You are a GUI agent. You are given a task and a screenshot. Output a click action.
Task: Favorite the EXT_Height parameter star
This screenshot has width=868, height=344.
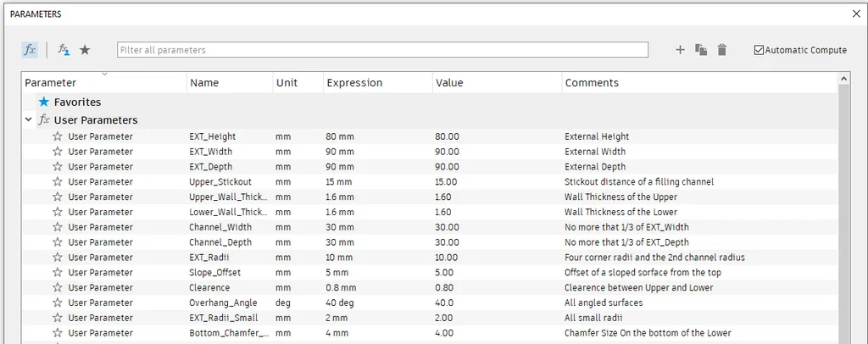[x=58, y=136]
